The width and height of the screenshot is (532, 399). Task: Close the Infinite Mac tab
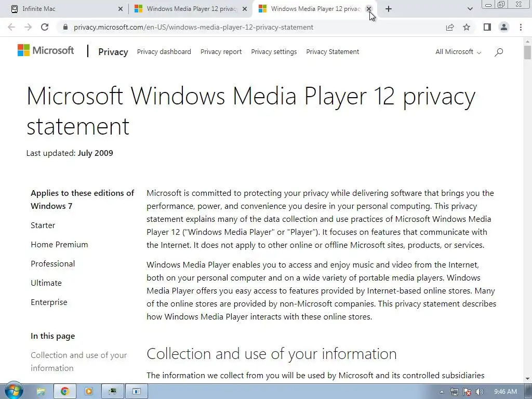point(121,9)
